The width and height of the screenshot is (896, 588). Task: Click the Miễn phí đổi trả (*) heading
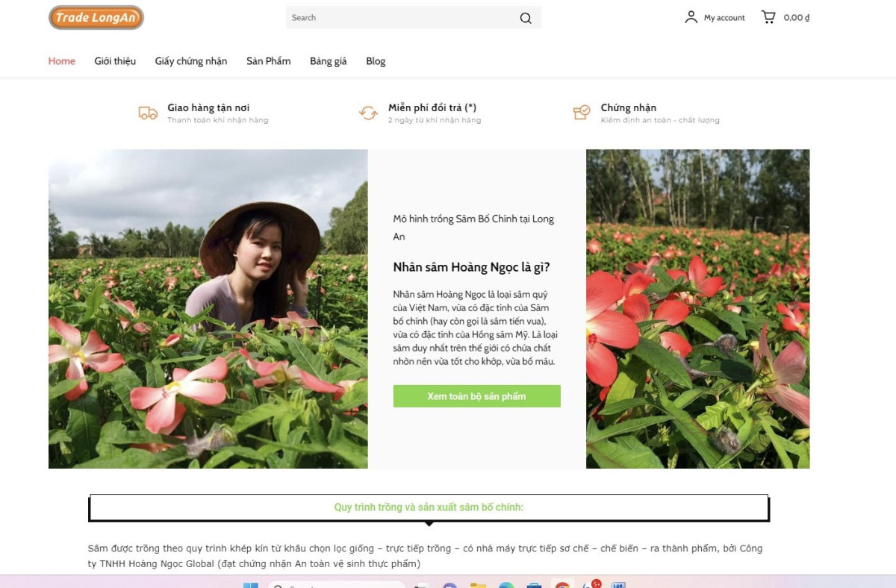tap(432, 107)
